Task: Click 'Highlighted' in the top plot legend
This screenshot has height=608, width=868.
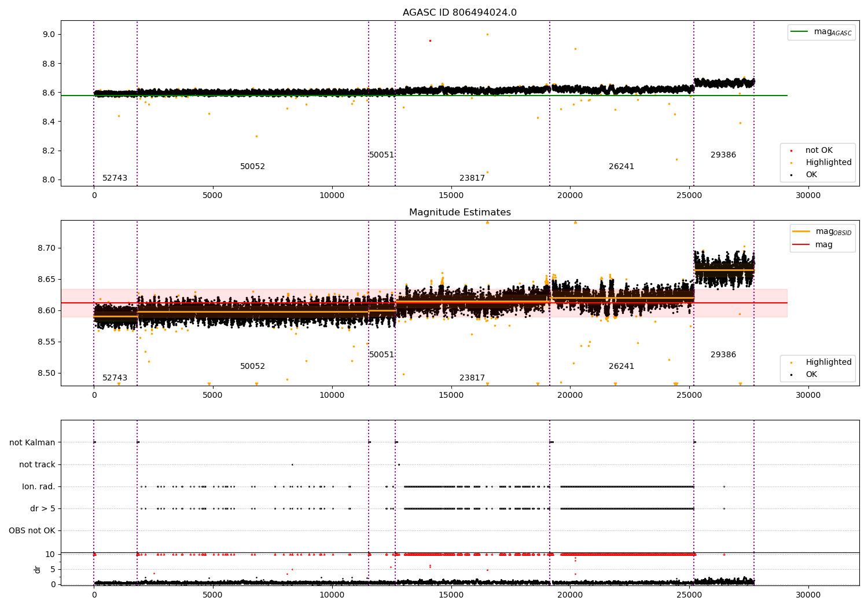Action: click(829, 163)
